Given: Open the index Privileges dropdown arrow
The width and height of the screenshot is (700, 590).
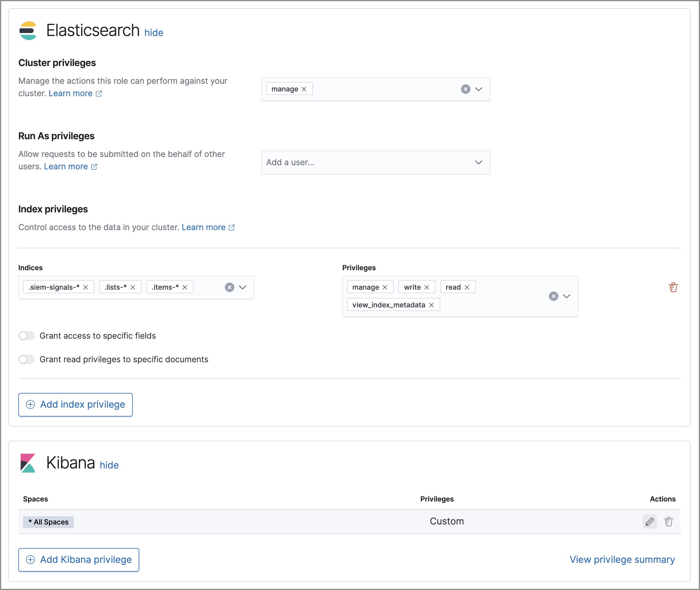Looking at the screenshot, I should 567,296.
